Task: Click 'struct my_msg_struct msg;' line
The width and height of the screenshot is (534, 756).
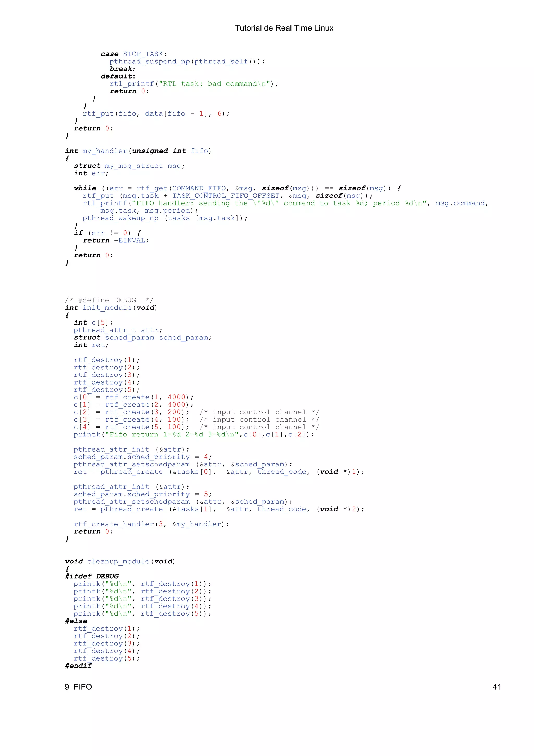Action: (x=129, y=166)
